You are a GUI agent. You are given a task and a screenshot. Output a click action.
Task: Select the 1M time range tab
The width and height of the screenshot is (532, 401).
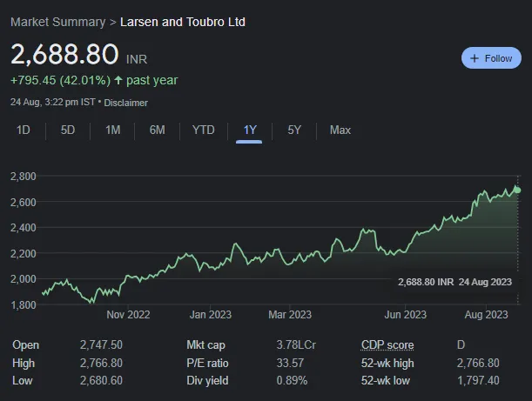coord(112,130)
